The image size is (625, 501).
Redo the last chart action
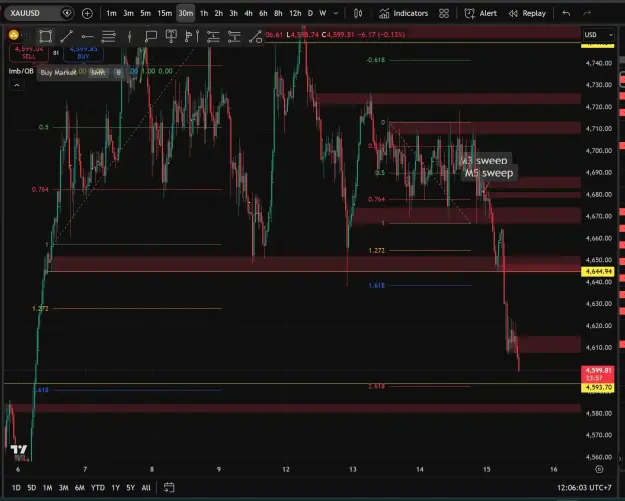click(x=587, y=14)
